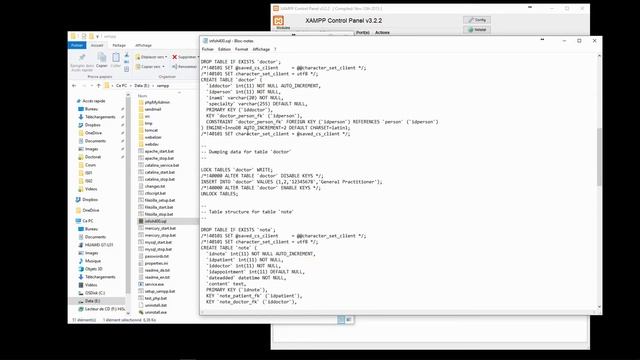Click the OSDisk (C:) drive icon
Screen dimensions: 640x360
tap(81, 293)
